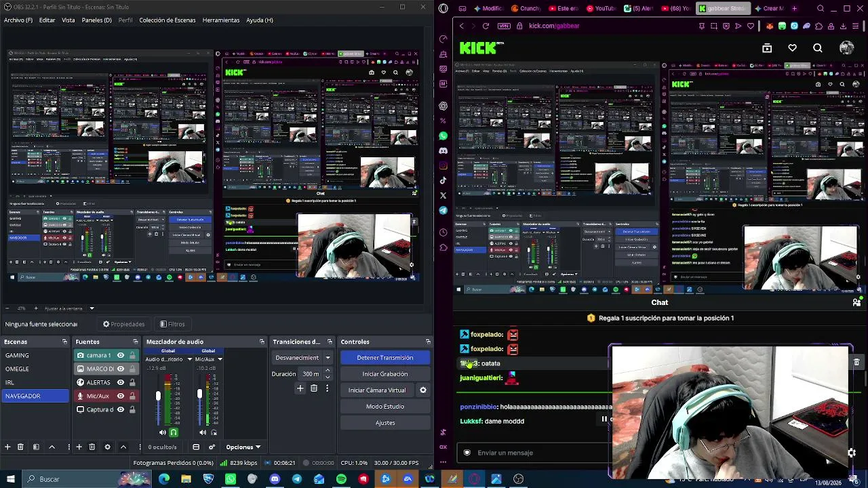868x488 pixels.
Task: Reload the Kick page in browser
Action: click(x=486, y=26)
